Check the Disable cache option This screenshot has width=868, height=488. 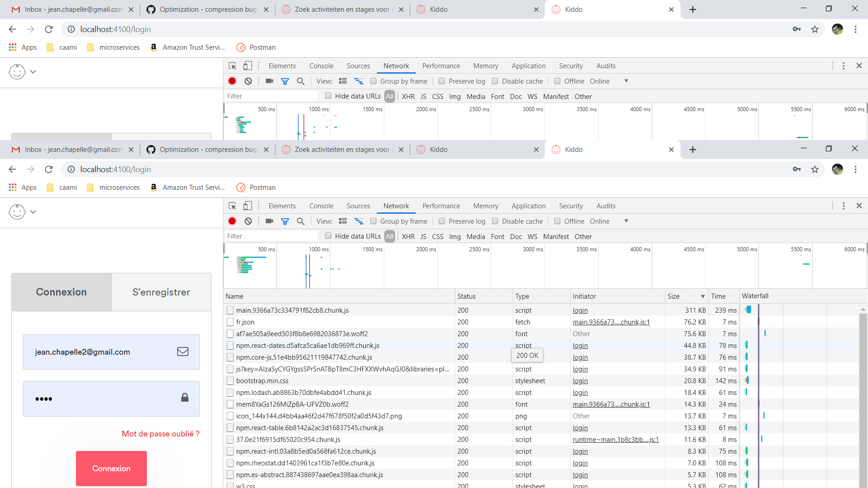coord(495,221)
